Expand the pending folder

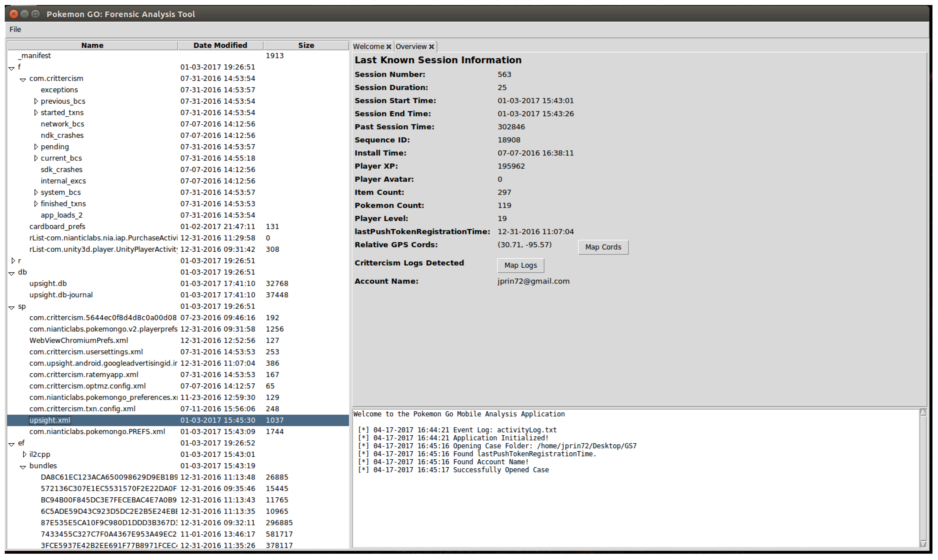pos(36,147)
